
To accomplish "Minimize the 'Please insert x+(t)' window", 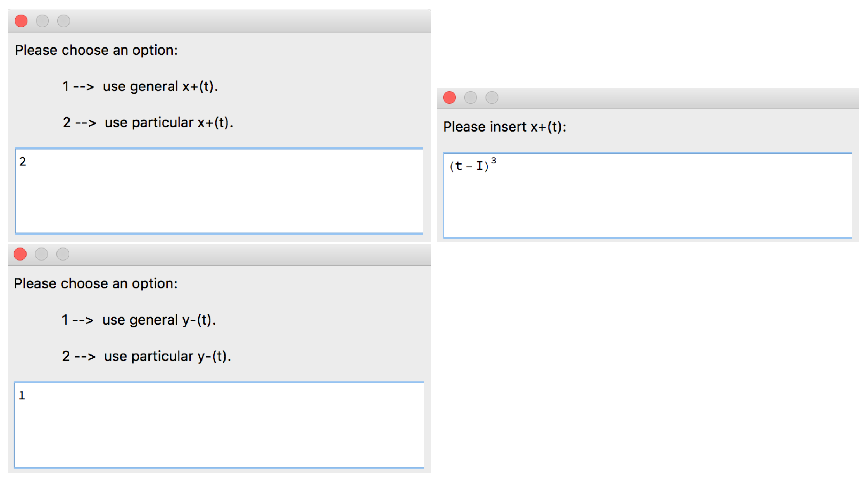I will (x=470, y=98).
